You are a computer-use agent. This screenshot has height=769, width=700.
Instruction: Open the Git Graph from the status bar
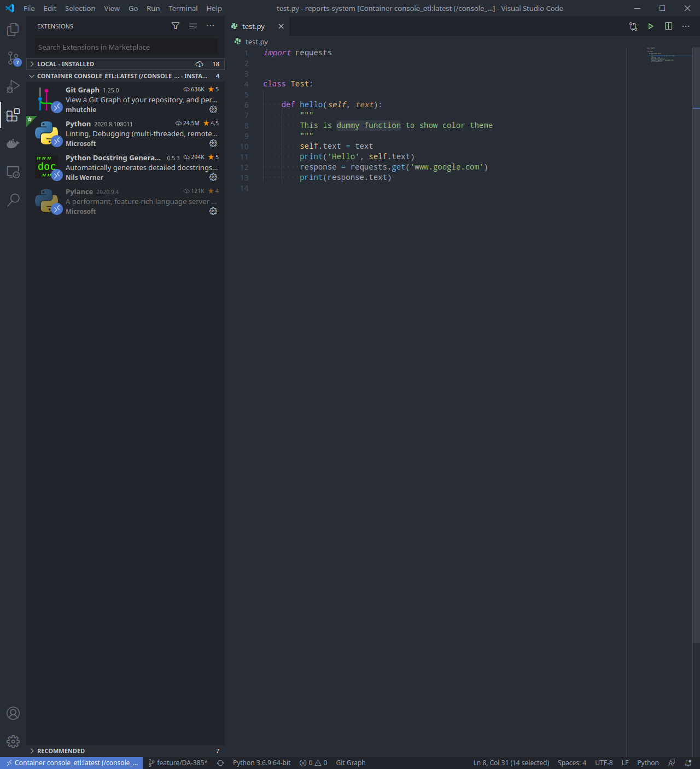pyautogui.click(x=351, y=762)
